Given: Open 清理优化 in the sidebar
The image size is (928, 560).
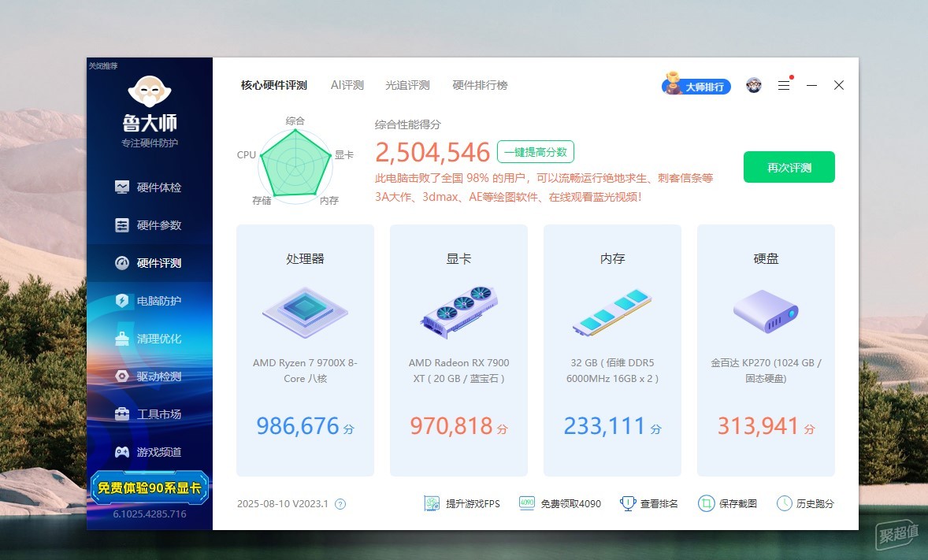Looking at the screenshot, I should point(149,339).
